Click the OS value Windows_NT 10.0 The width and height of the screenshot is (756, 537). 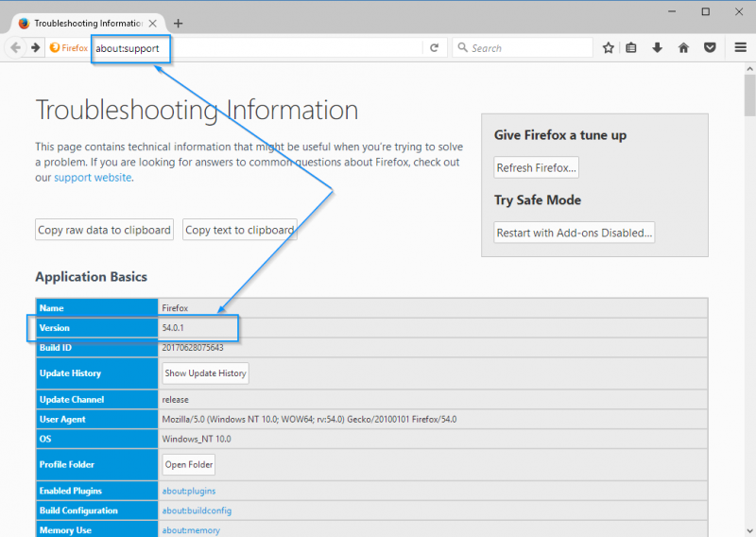click(x=197, y=439)
